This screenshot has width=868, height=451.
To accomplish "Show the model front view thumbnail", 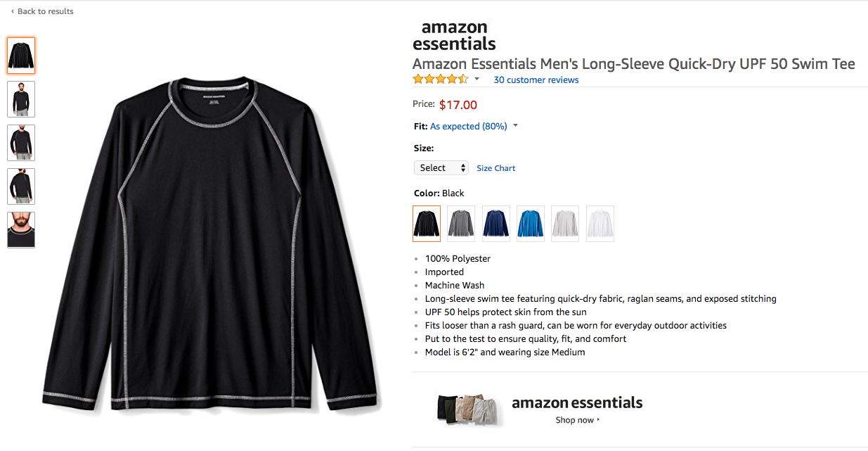I will [x=21, y=99].
